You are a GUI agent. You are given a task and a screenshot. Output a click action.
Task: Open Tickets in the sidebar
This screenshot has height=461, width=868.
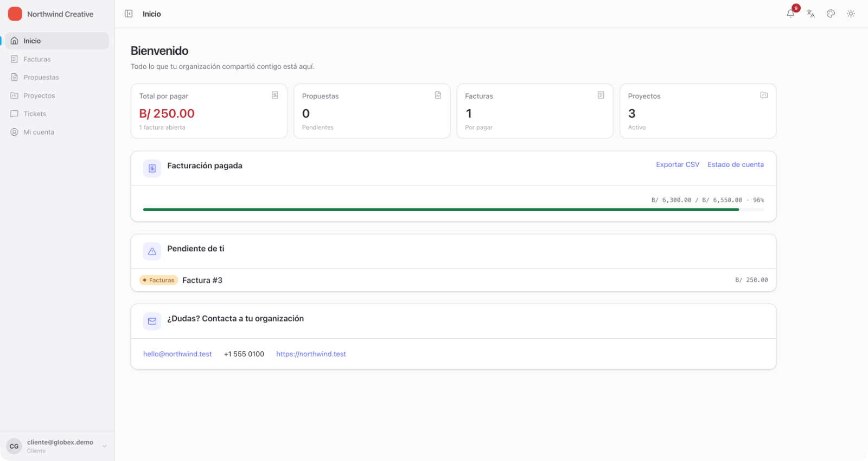57,113
